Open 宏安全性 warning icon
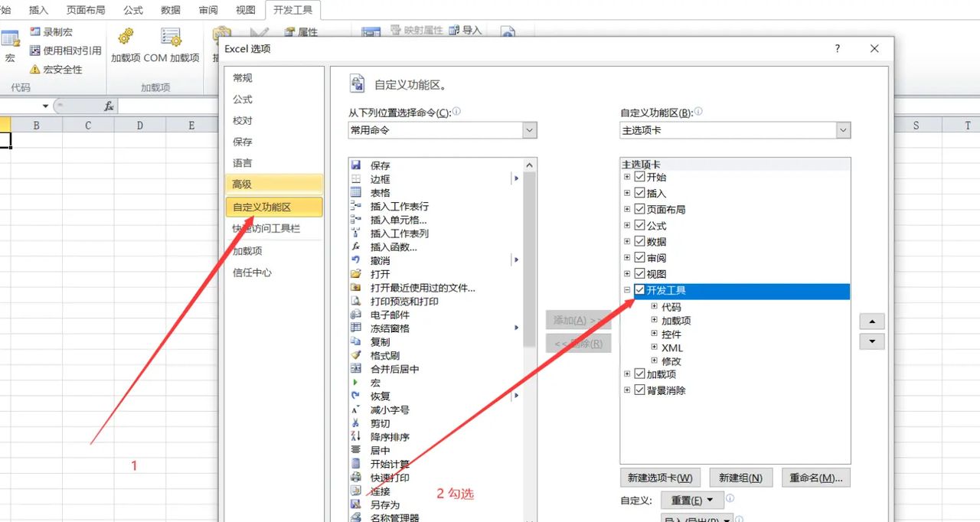The width and height of the screenshot is (980, 522). click(34, 69)
